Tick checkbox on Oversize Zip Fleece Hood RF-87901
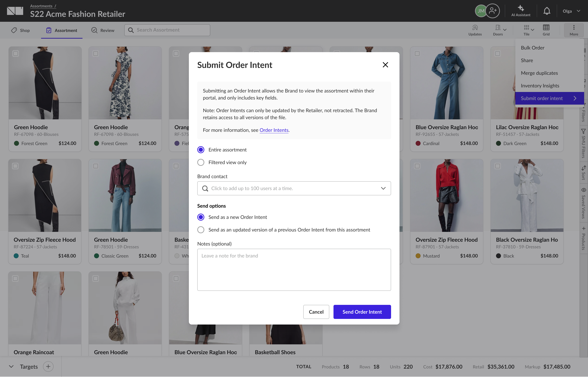Image resolution: width=588 pixels, height=377 pixels. [x=417, y=166]
